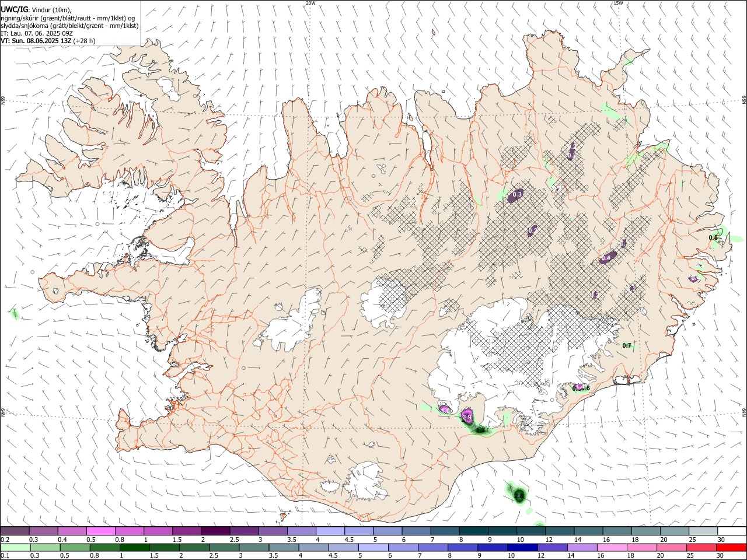
Task: Click the 'rigning/skúrir (grænt/blátt/rautt' legend description line
Action: tap(68, 18)
